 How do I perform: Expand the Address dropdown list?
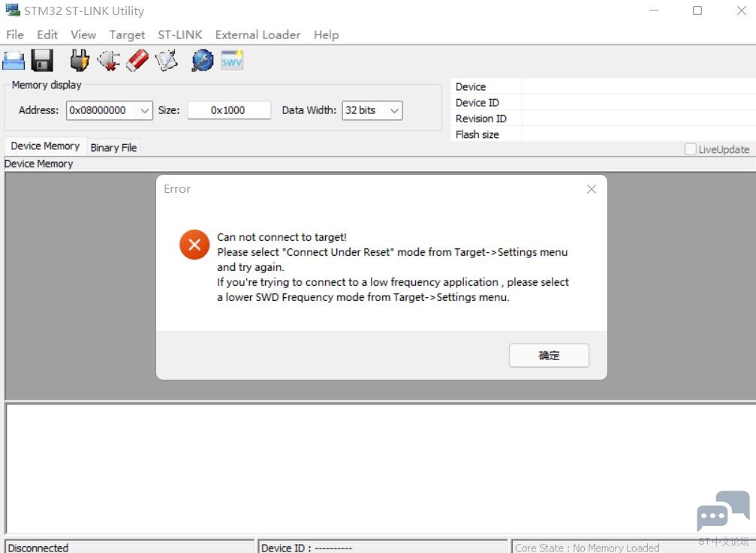[x=145, y=110]
